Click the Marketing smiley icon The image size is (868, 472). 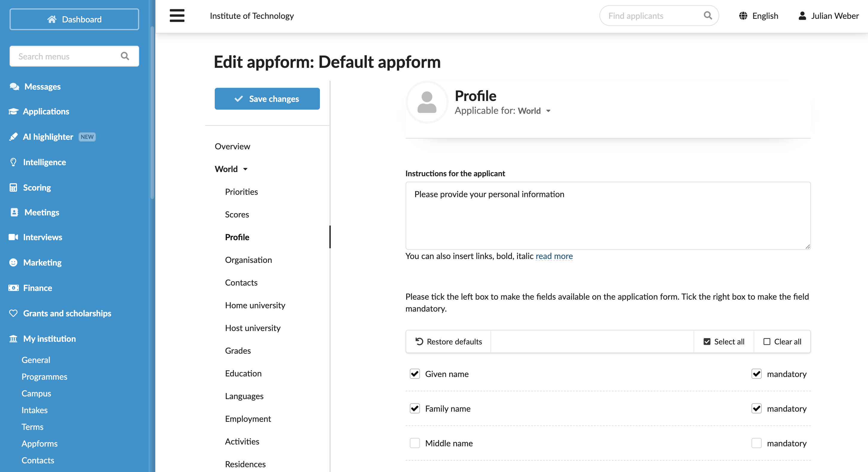click(13, 263)
